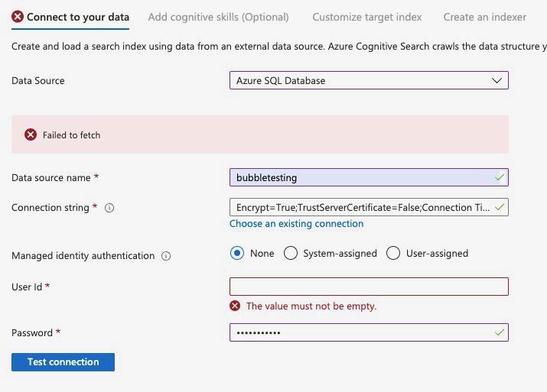Screen dimensions: 547x392
Task: Click the 'Data source name' label text
Action: click(x=51, y=178)
